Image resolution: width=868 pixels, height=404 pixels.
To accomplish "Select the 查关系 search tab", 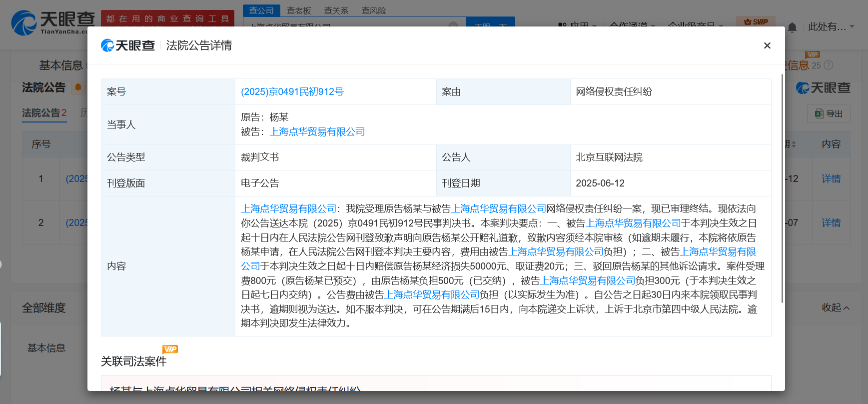I will tap(336, 10).
